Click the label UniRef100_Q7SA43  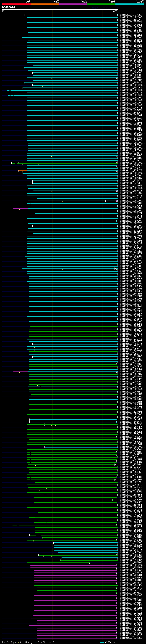coord(131,339)
